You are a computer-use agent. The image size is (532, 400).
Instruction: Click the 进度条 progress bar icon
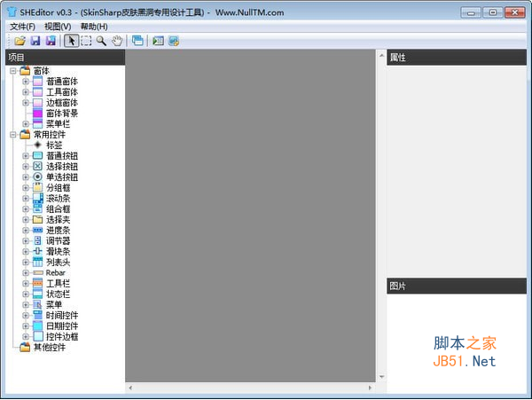(37, 230)
